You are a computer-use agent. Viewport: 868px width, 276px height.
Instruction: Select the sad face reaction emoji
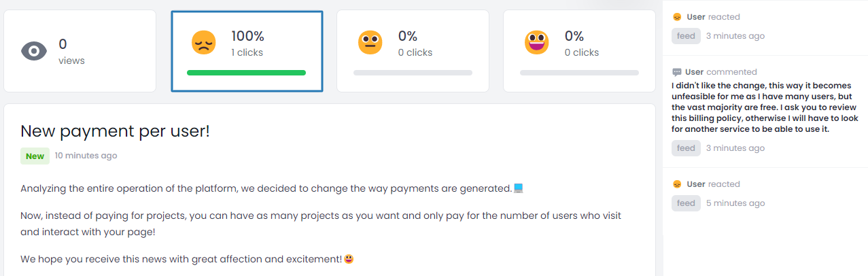203,42
